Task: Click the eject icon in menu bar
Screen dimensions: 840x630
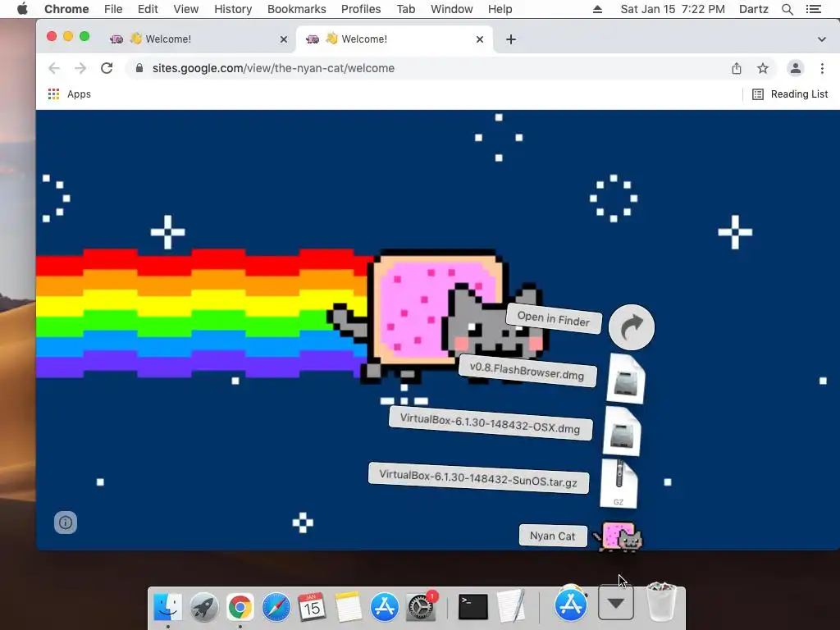Action: tap(597, 9)
